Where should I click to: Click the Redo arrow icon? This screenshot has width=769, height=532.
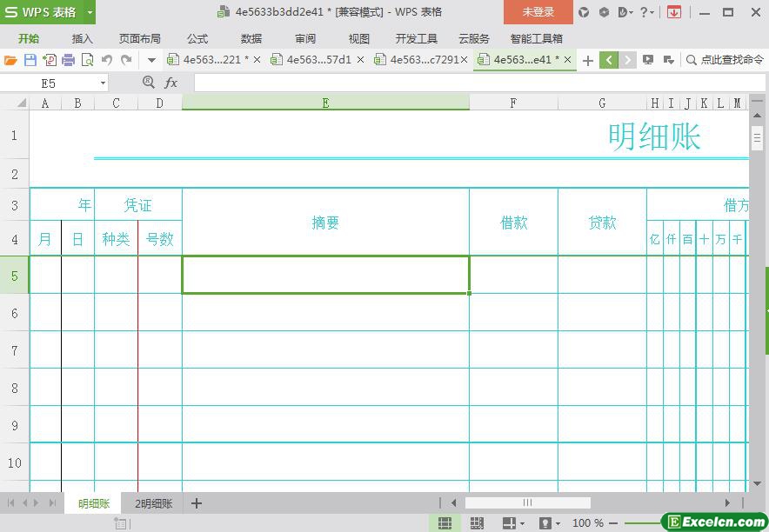126,60
